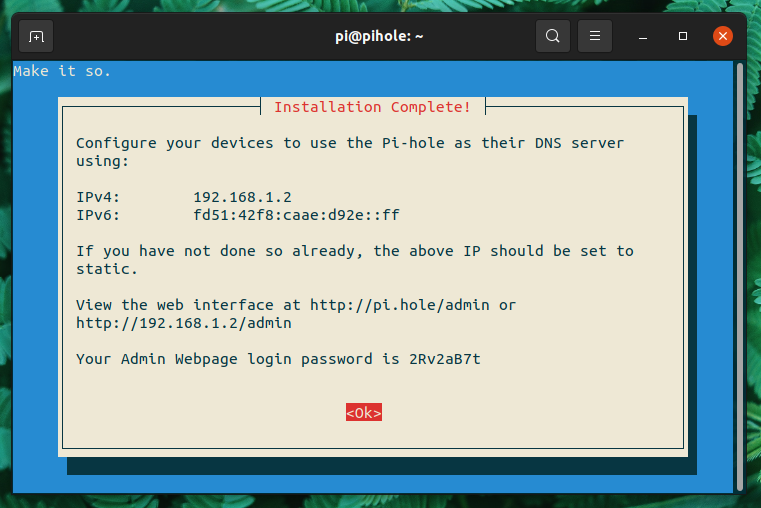761x508 pixels.
Task: Open a new terminal tab
Action: 36,36
